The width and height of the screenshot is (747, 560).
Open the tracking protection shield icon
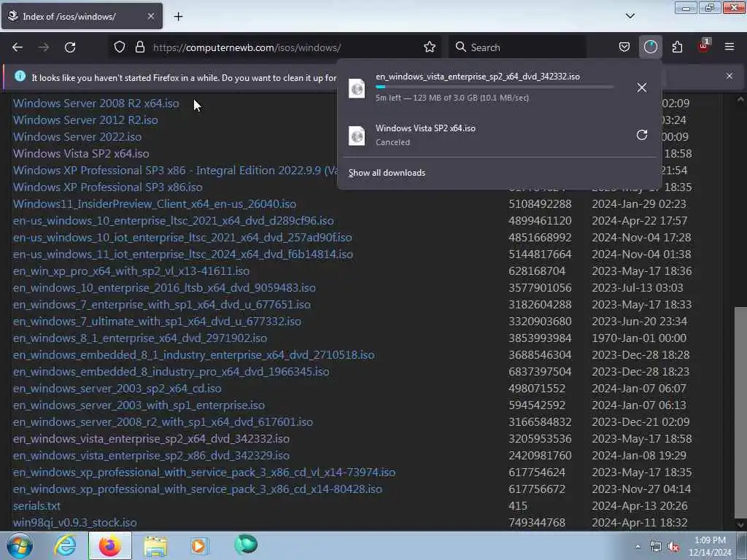pos(120,47)
